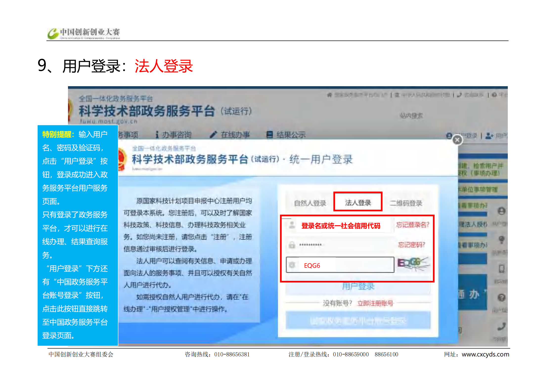Click the telephone handset sidebar icon
The image size is (555, 392).
pos(501,327)
